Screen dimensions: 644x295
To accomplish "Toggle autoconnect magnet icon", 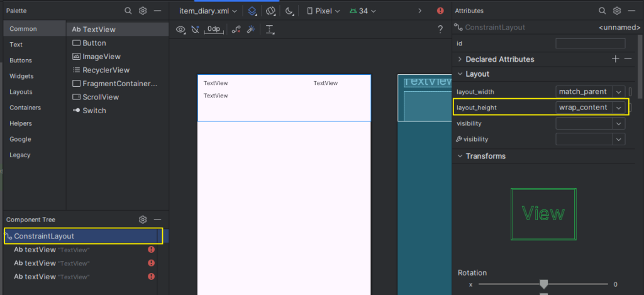I will (196, 29).
